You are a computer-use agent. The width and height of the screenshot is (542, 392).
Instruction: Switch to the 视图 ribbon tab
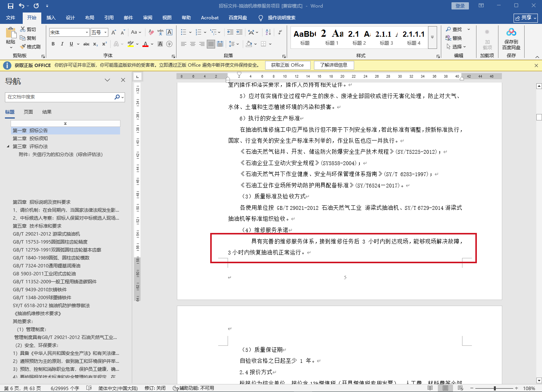tap(167, 18)
